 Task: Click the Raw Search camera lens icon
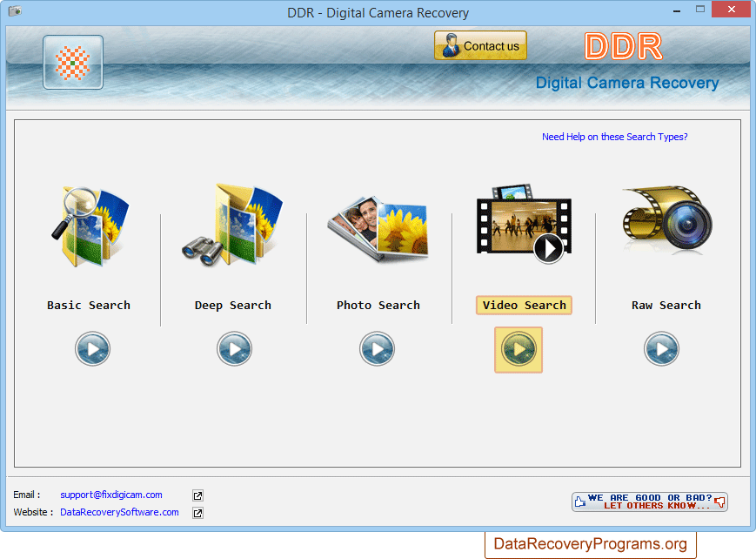click(x=667, y=219)
